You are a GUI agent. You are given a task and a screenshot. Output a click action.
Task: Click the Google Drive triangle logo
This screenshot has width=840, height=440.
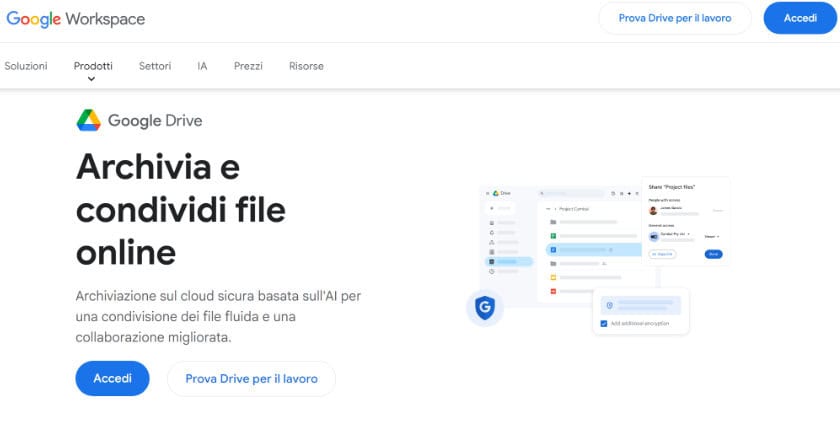[x=88, y=121]
